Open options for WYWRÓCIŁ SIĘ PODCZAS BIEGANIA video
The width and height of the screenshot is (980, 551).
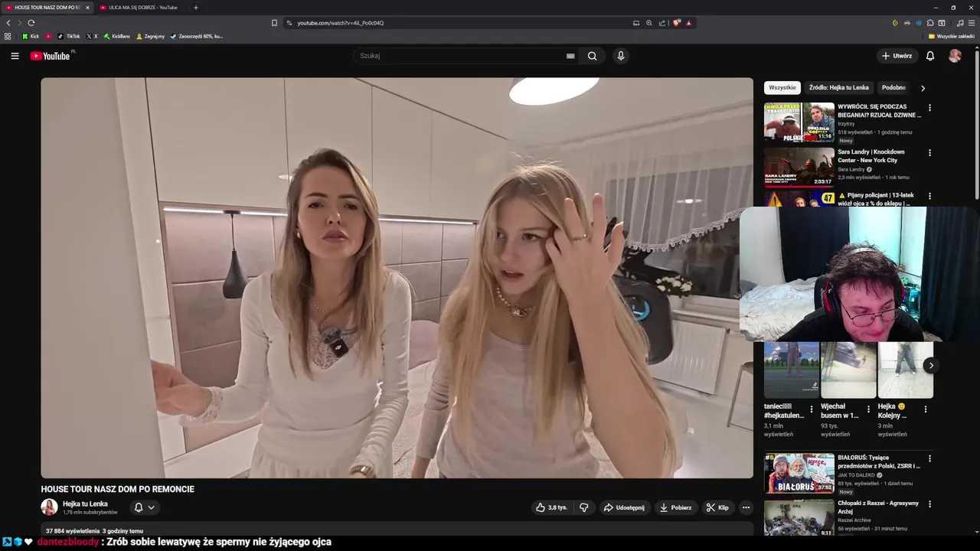(x=929, y=108)
